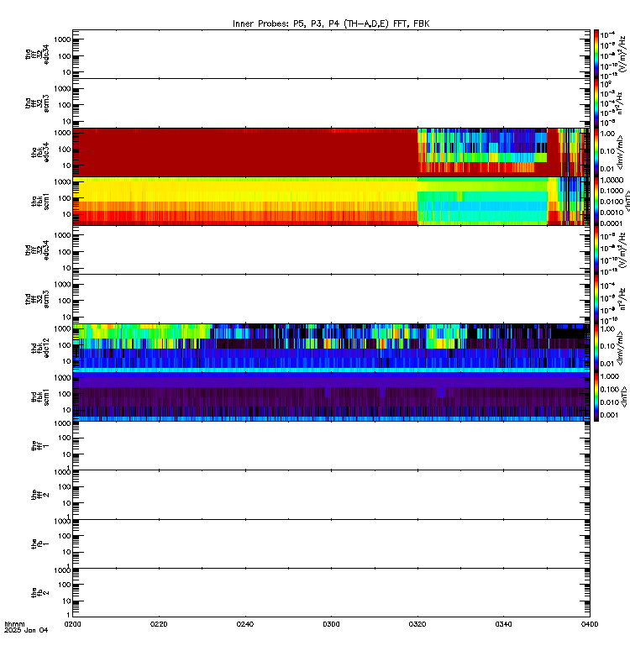Click the 'thd fbk edc12' panel label
This screenshot has width=630, height=672.
pyautogui.click(x=39, y=348)
